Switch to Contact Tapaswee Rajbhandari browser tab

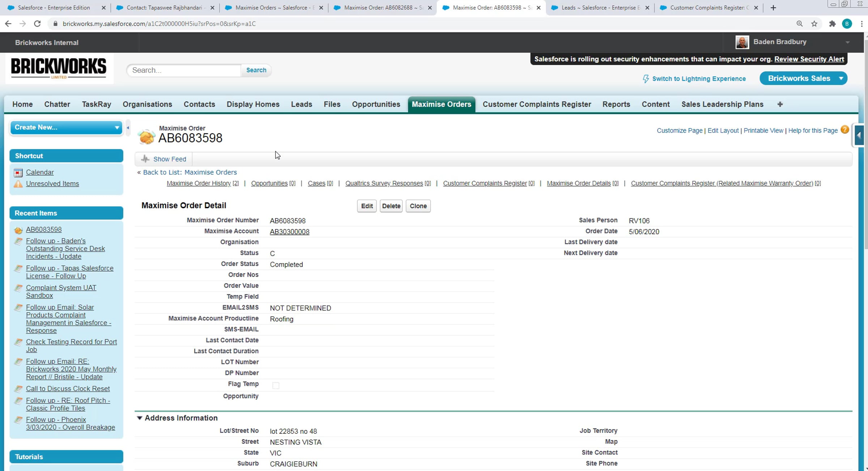(x=165, y=8)
